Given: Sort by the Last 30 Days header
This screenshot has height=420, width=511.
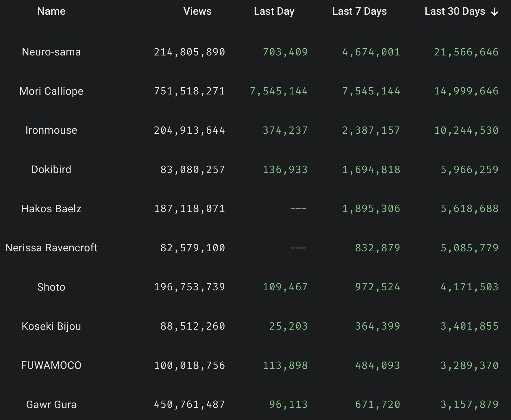Looking at the screenshot, I should click(x=455, y=11).
